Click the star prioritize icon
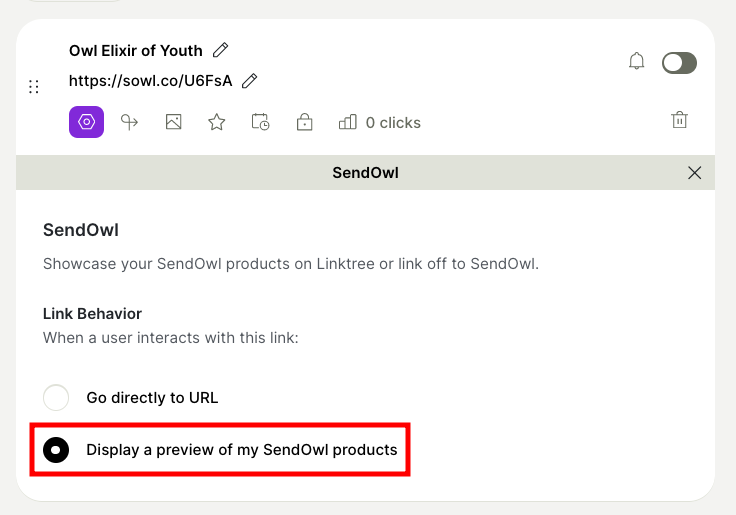The width and height of the screenshot is (736, 515). click(216, 122)
